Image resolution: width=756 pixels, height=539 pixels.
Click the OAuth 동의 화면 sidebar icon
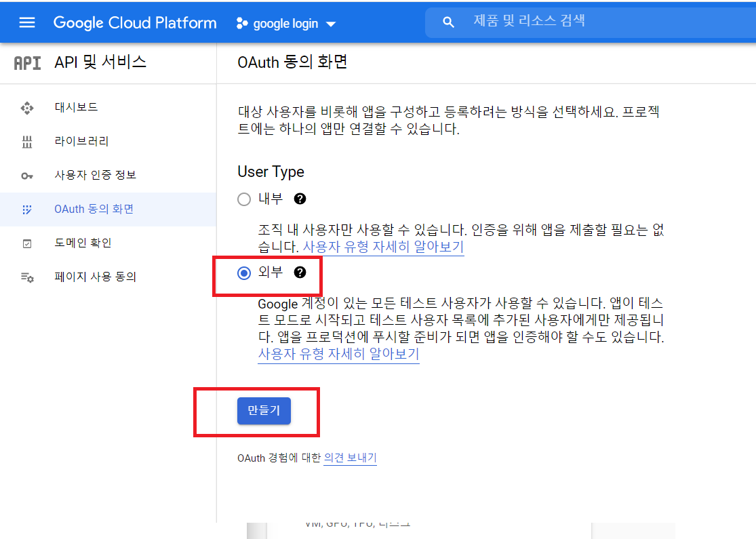click(x=27, y=209)
